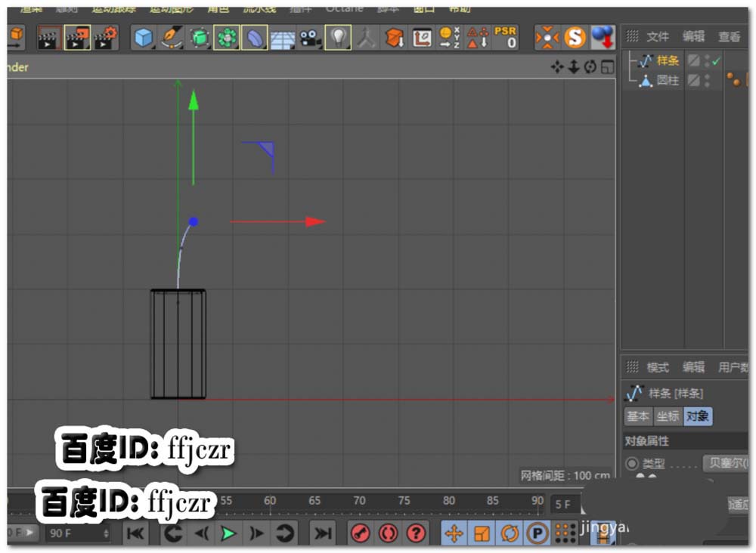Click the blue spheres red arrow icon

tap(603, 38)
